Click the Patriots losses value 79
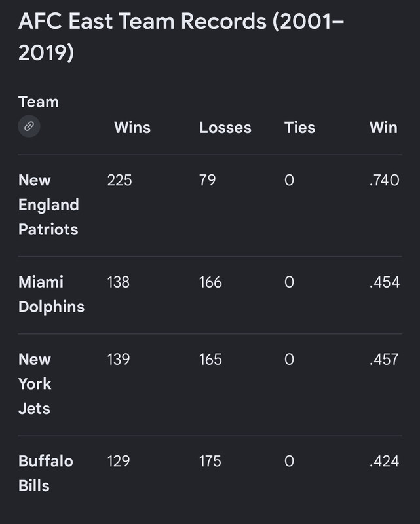 207,181
